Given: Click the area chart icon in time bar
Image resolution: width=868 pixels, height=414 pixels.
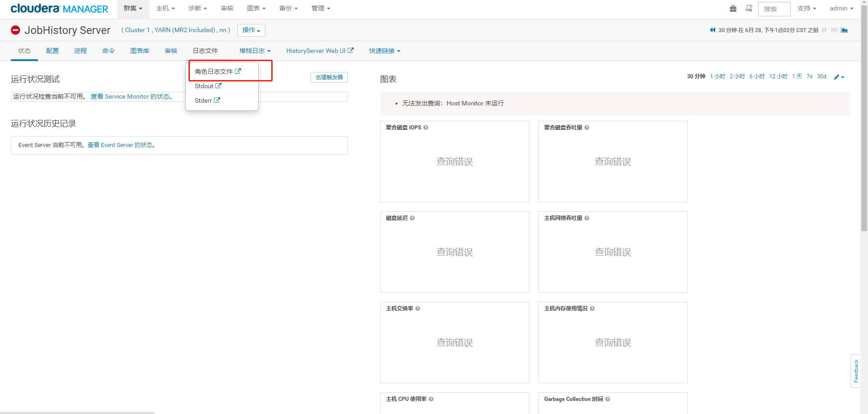Looking at the screenshot, I should coord(844,30).
